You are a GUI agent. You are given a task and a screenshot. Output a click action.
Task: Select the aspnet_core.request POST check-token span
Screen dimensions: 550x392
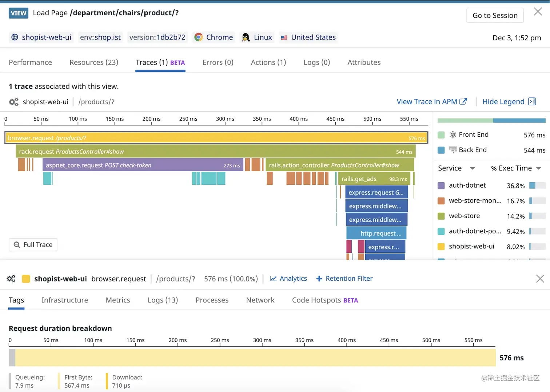click(x=143, y=165)
